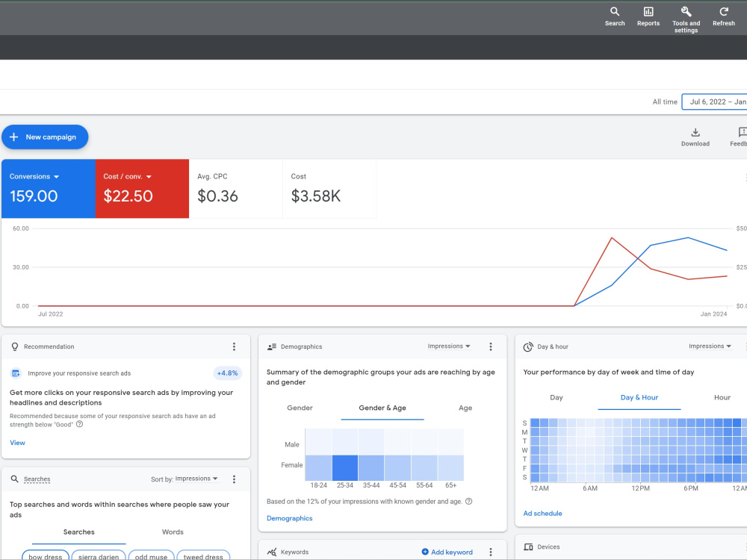Select the Cost metric card
Image resolution: width=747 pixels, height=560 pixels.
[x=329, y=189]
